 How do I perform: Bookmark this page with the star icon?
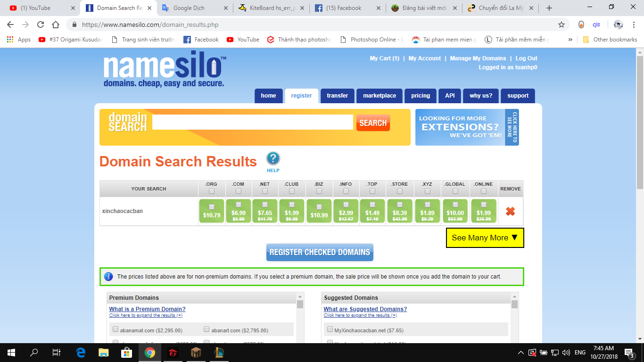[x=561, y=25]
